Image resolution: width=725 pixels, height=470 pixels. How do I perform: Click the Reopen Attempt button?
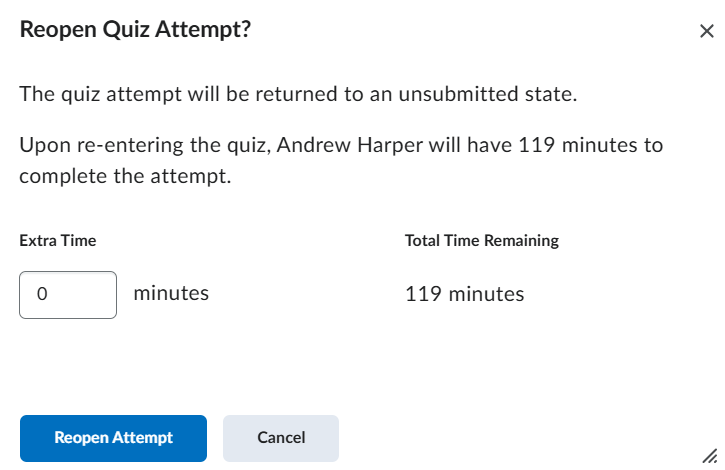(113, 438)
